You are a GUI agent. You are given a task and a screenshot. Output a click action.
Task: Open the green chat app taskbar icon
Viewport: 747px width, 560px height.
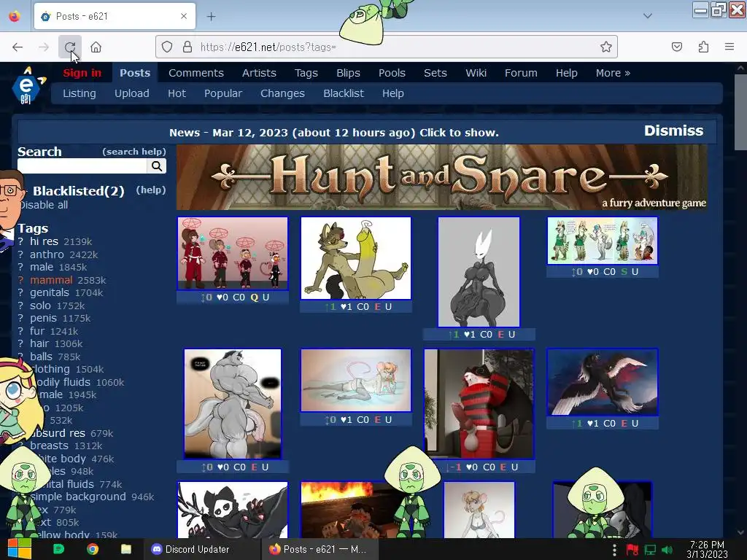[x=58, y=549]
